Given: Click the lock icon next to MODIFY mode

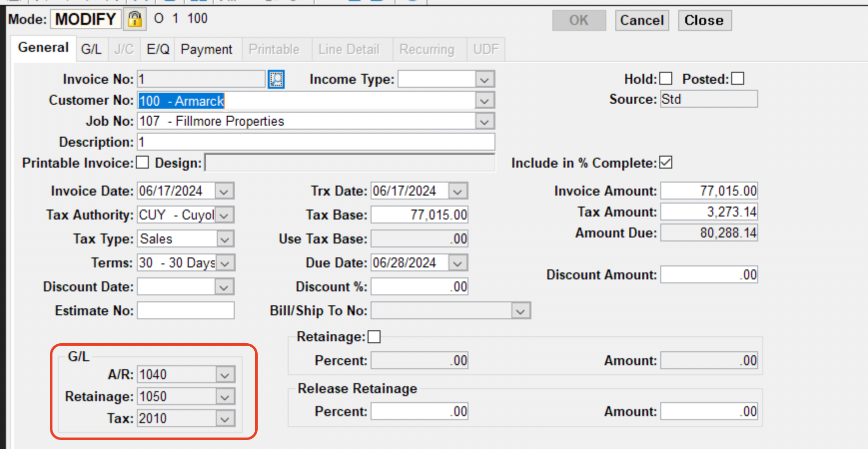Looking at the screenshot, I should [134, 19].
